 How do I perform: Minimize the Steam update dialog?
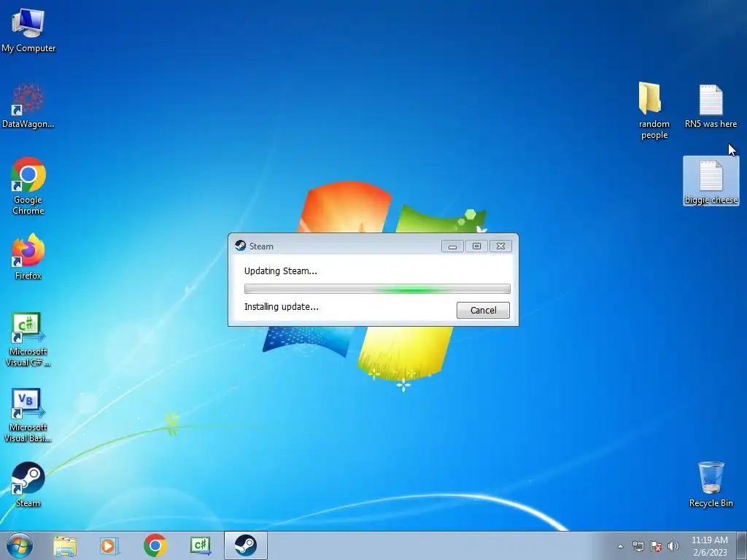452,246
